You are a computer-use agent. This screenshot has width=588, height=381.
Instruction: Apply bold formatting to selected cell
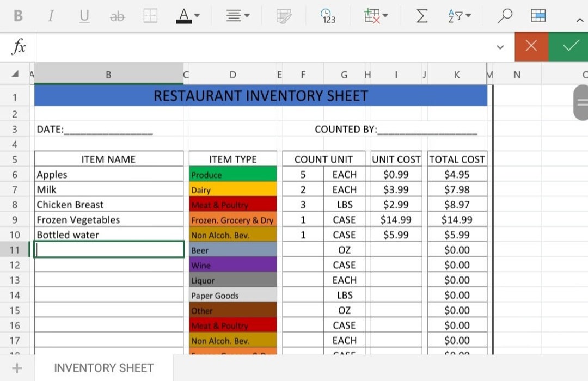click(17, 16)
